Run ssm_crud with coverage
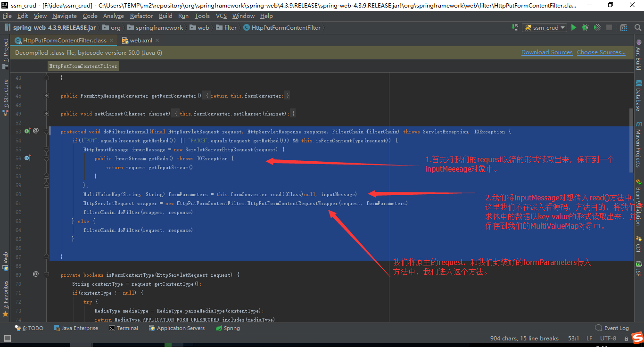 pyautogui.click(x=596, y=27)
